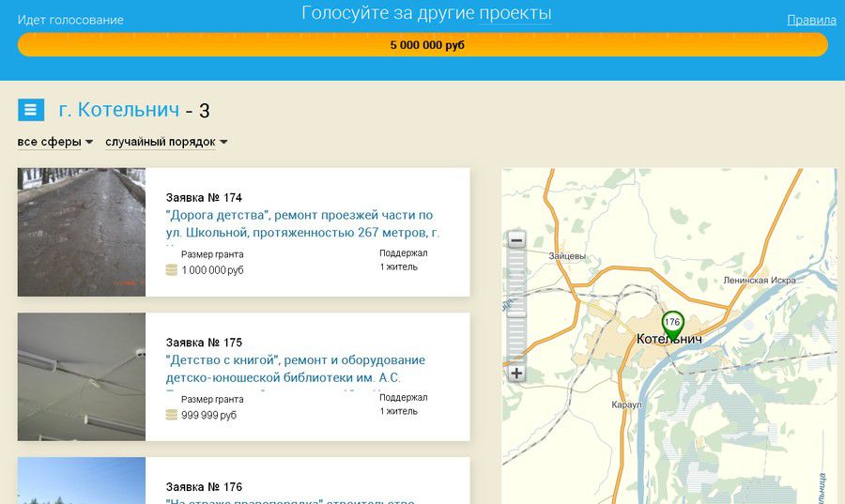The image size is (845, 504).
Task: Expand the 'все сферы' filter dropdown
Action: click(x=55, y=142)
